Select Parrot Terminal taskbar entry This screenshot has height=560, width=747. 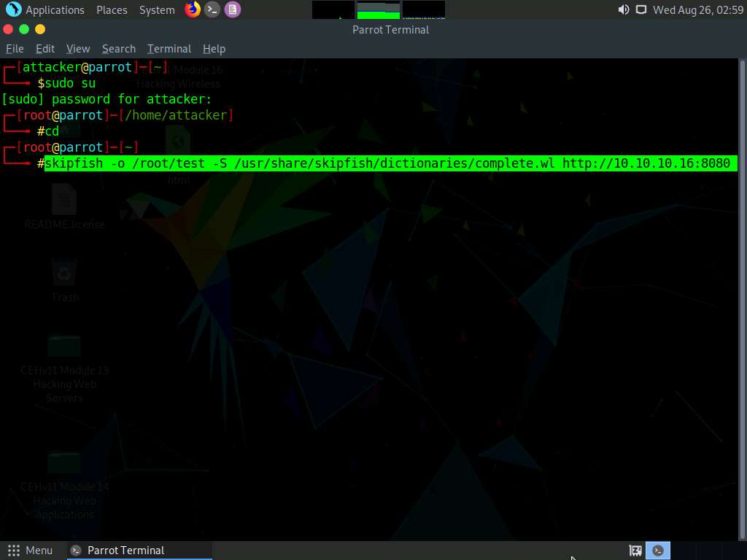click(139, 551)
